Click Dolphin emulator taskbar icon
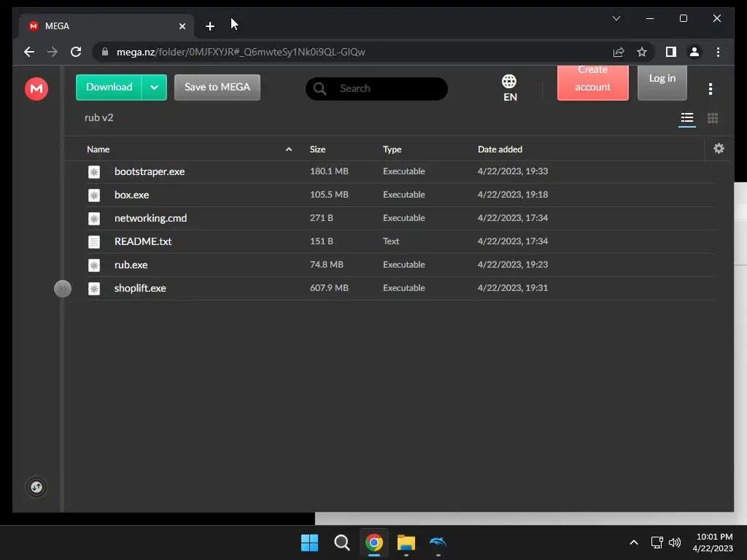 pyautogui.click(x=438, y=542)
